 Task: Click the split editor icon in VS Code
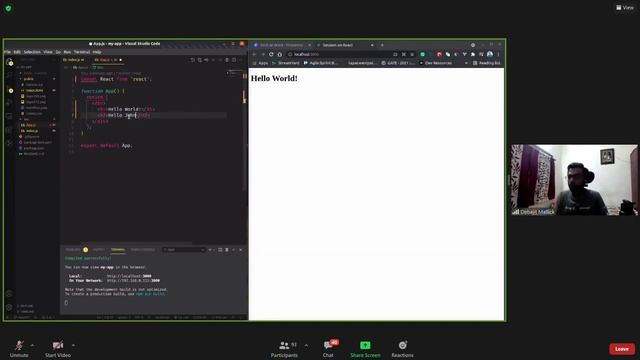[x=234, y=60]
